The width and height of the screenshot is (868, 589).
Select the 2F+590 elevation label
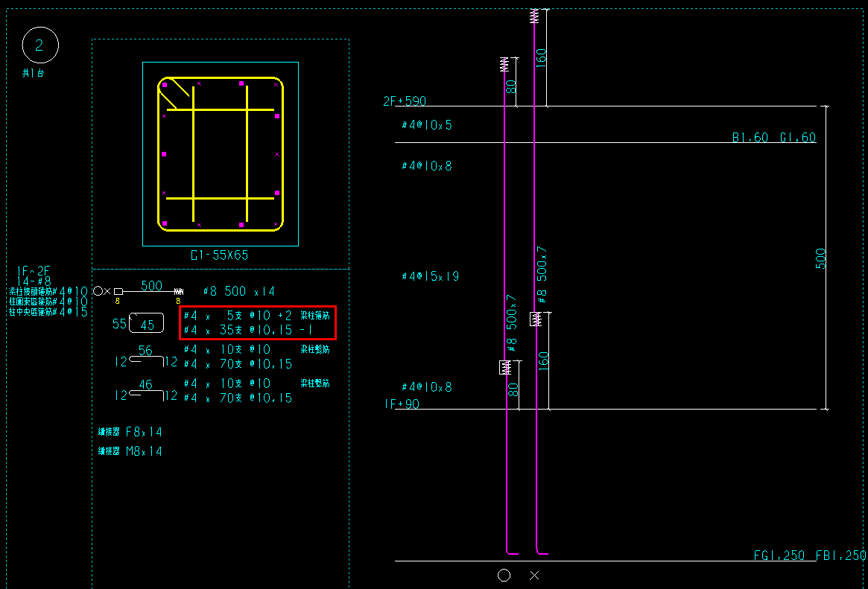pyautogui.click(x=405, y=101)
